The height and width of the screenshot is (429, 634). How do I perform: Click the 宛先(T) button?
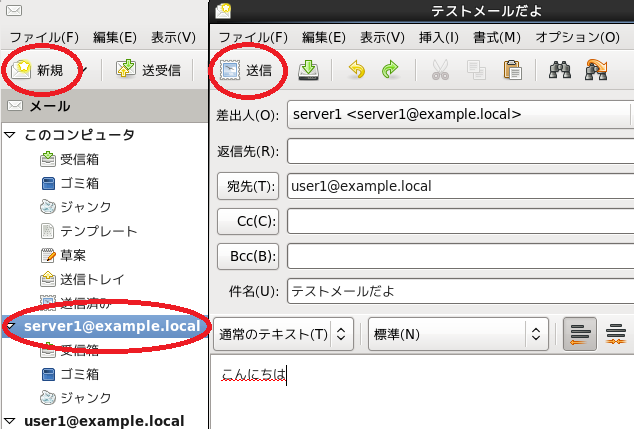248,186
